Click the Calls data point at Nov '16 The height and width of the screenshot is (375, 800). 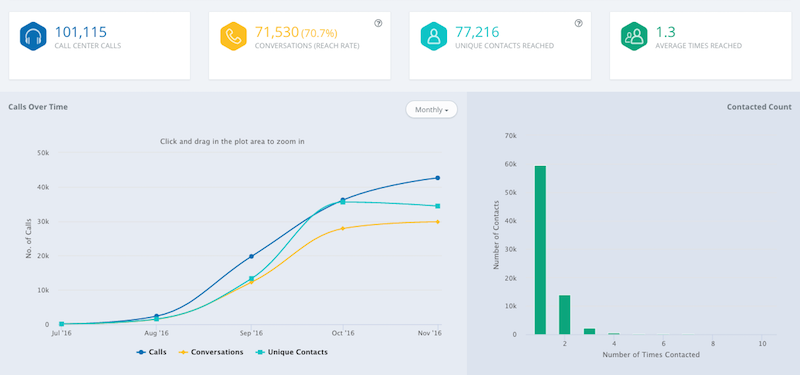pos(437,178)
